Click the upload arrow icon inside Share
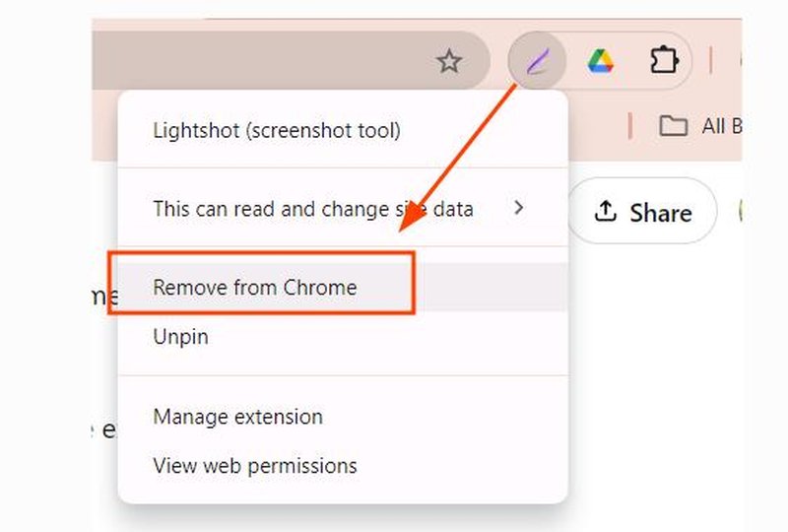The height and width of the screenshot is (532, 788). pos(605,211)
